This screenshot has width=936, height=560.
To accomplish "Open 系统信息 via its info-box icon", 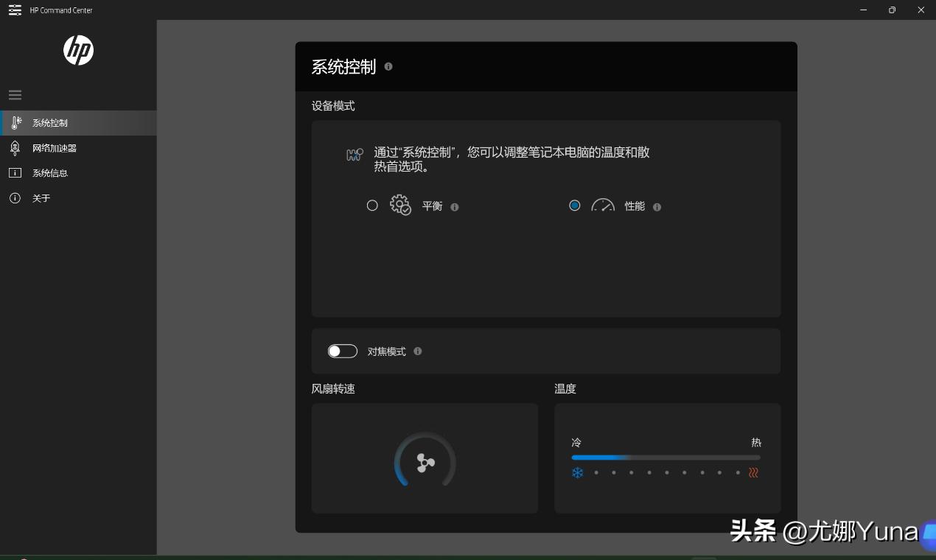I will point(15,172).
